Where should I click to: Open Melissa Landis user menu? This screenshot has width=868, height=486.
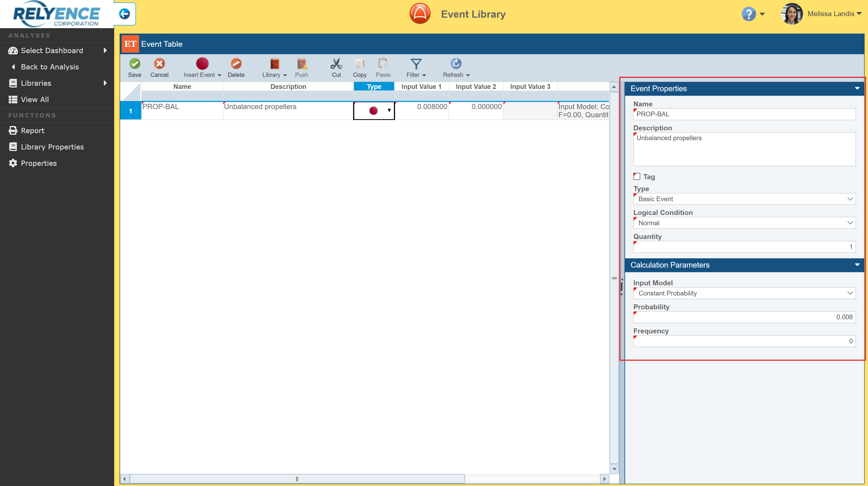pos(834,14)
